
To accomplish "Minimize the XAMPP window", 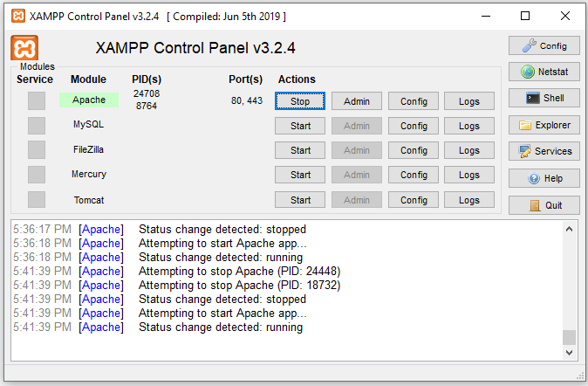I will [x=486, y=16].
